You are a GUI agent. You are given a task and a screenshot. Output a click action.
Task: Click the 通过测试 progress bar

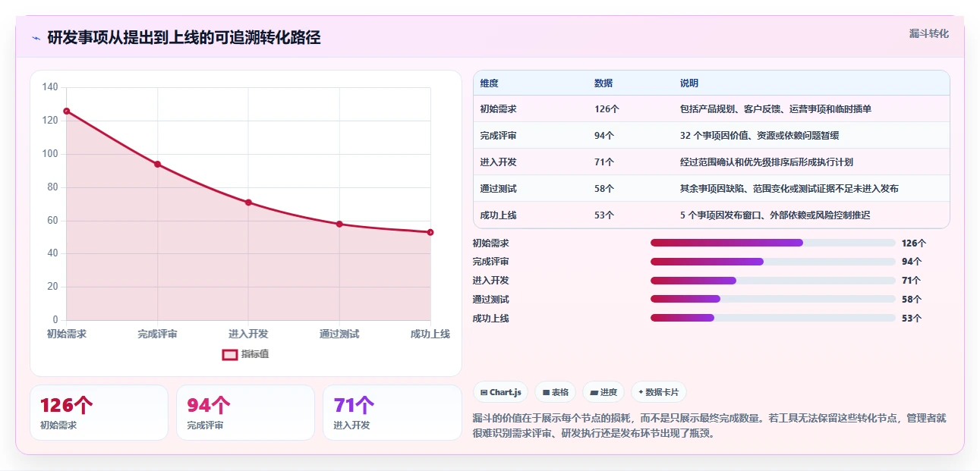[773, 300]
